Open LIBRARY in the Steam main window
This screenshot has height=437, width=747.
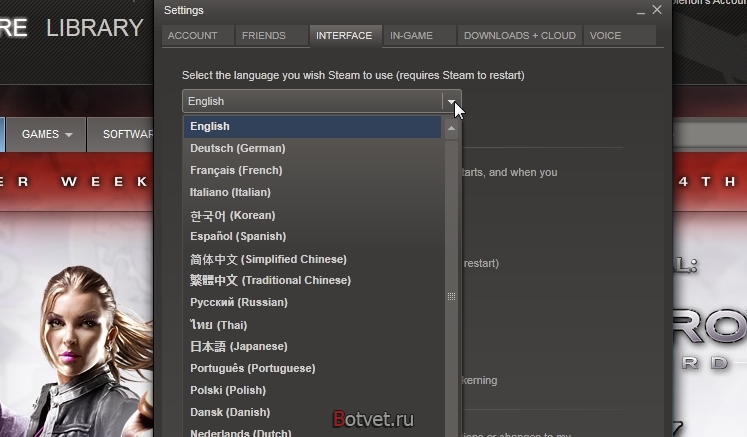click(x=94, y=28)
